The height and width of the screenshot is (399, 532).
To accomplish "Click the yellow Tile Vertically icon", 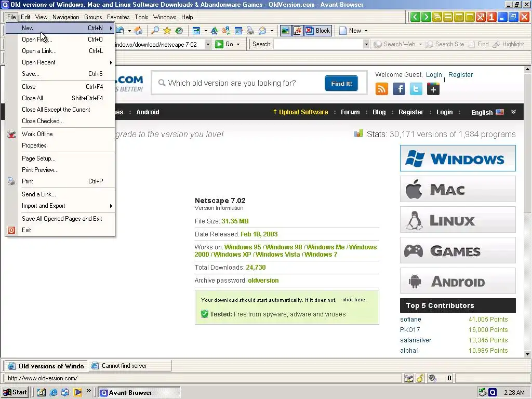I will (x=459, y=17).
